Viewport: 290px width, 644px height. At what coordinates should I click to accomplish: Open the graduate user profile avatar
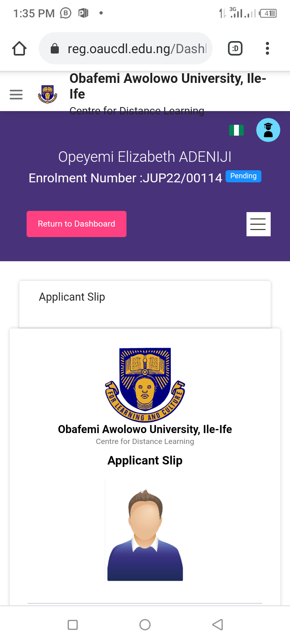(268, 130)
